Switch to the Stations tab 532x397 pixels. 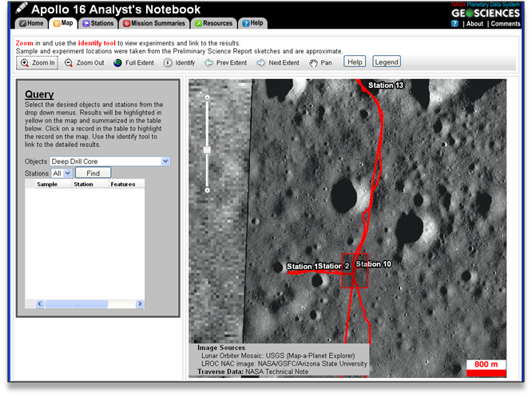pos(97,23)
